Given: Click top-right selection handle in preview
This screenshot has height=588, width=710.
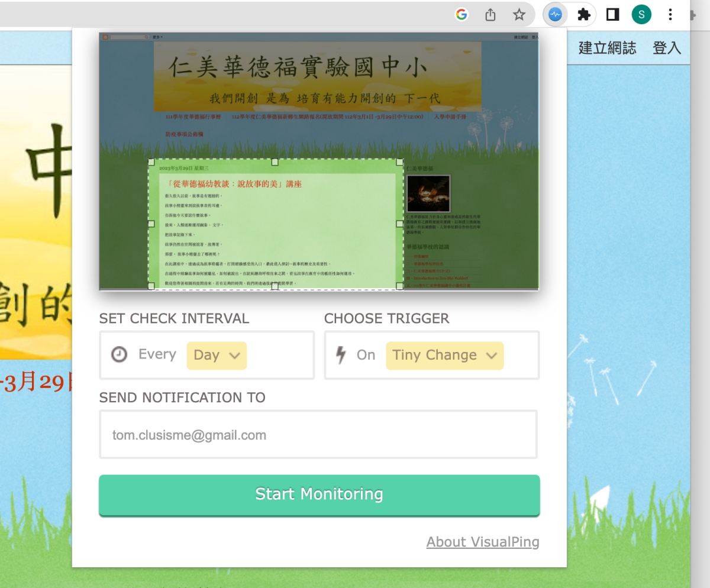Looking at the screenshot, I should click(400, 161).
